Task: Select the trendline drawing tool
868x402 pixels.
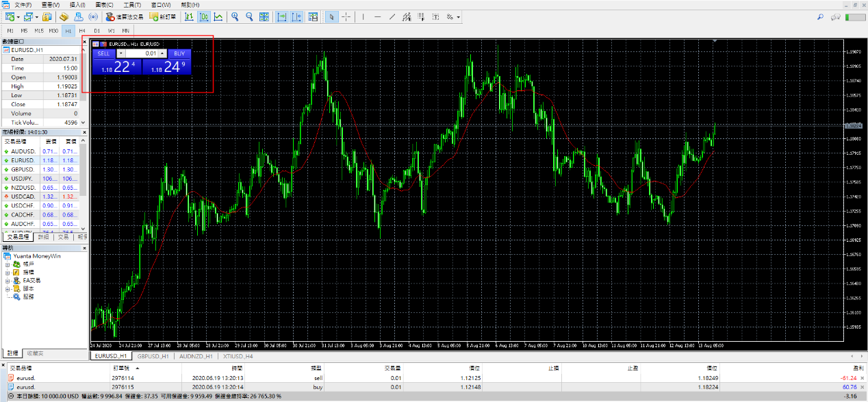Action: pyautogui.click(x=392, y=16)
